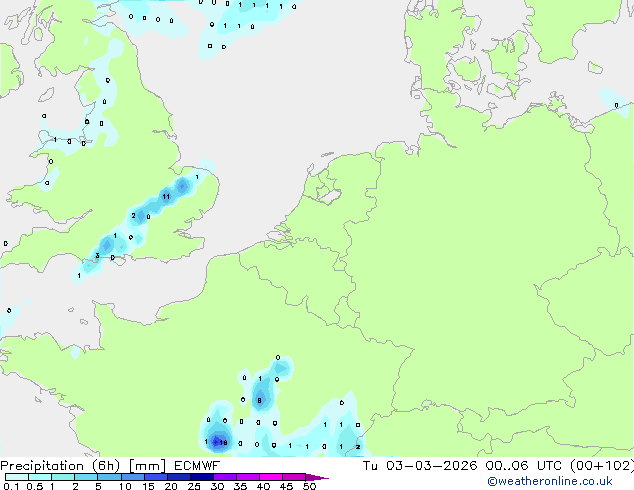
Task: Click the 'ECMWF' model label
Action: (197, 466)
